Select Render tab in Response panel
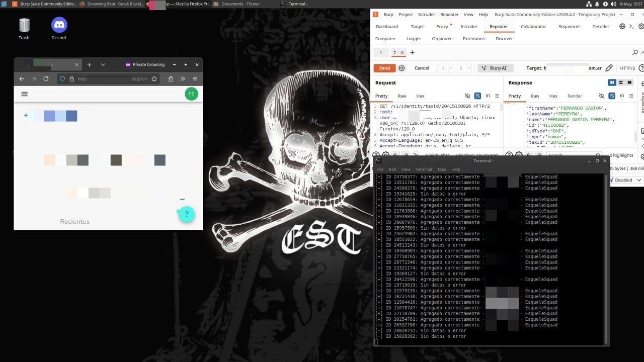The height and width of the screenshot is (362, 644). 575,96
